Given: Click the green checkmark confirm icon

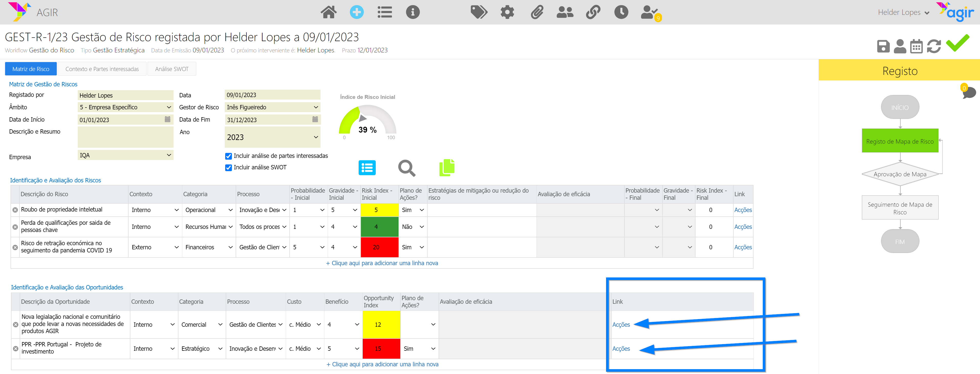Looking at the screenshot, I should (958, 43).
